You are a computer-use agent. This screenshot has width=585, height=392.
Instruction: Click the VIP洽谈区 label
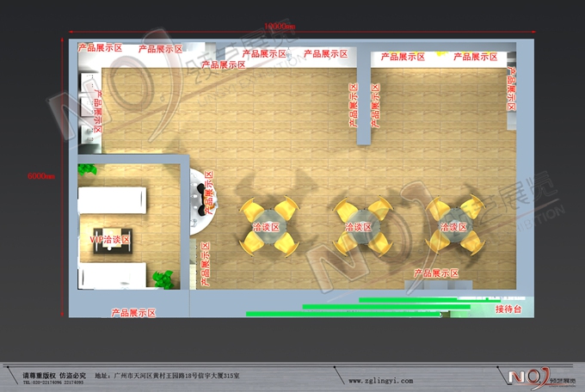pos(110,239)
